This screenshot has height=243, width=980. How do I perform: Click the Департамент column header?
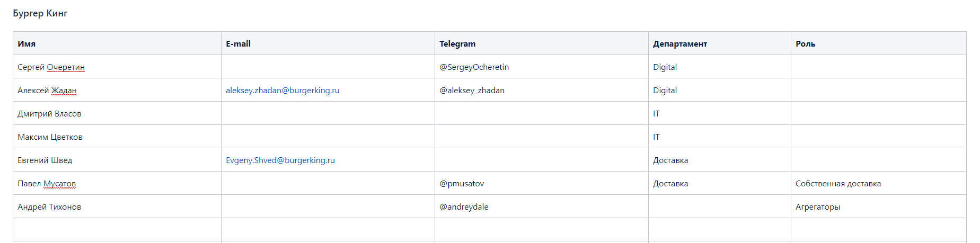(x=680, y=44)
